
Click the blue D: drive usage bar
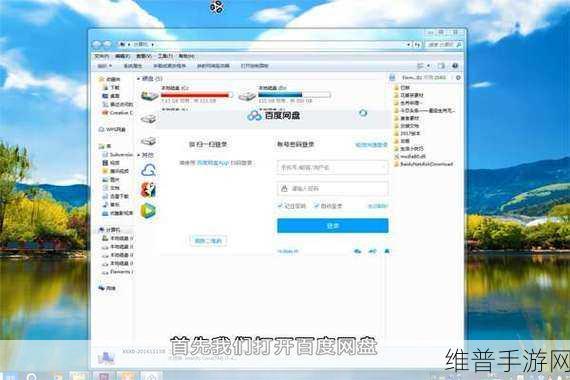[294, 95]
